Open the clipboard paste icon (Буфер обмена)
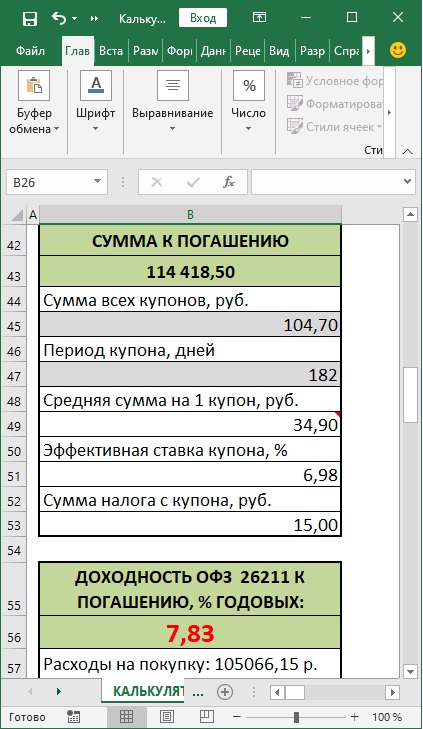Image resolution: width=423 pixels, height=729 pixels. [34, 86]
